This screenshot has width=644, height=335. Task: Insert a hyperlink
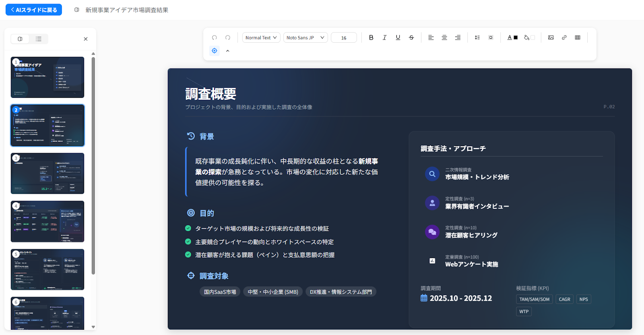pyautogui.click(x=564, y=37)
